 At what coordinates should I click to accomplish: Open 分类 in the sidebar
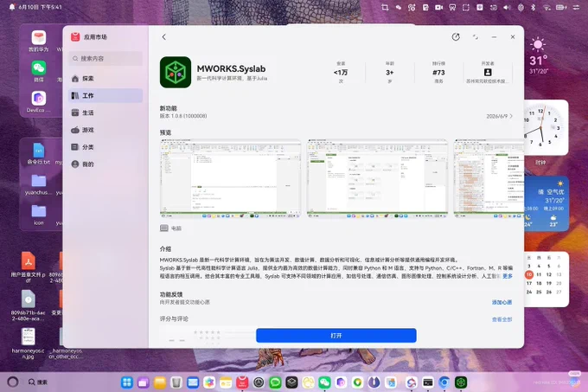click(x=105, y=147)
